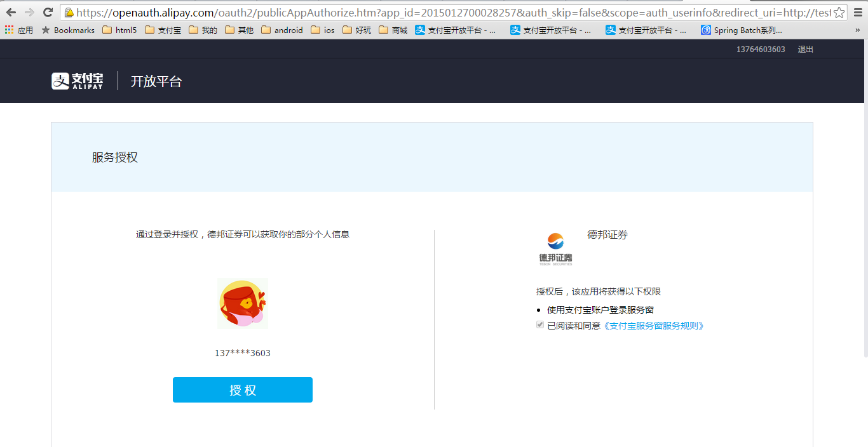Click the text 通过登录并授权，德邦证券可以获取你的部分个人信息

pos(243,234)
